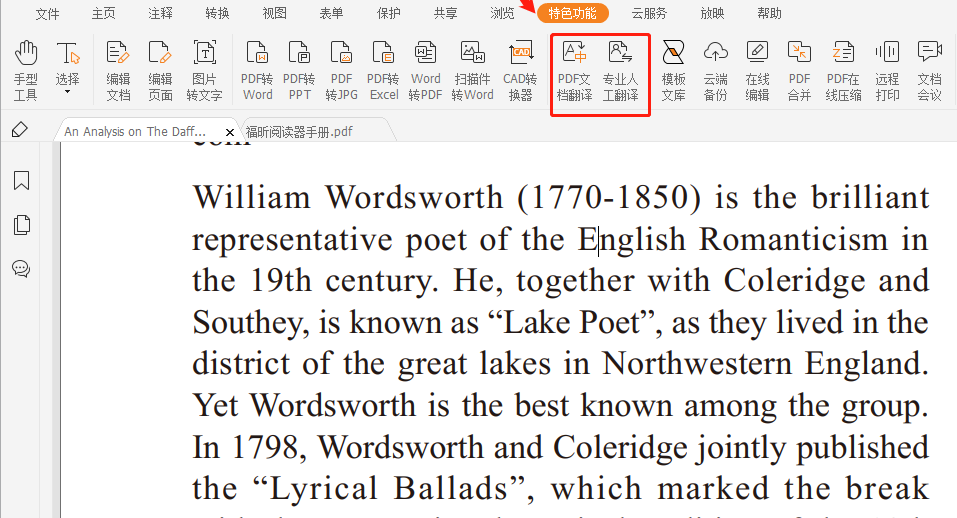Switch to the 转换 ribbon tab
The height and width of the screenshot is (518, 957).
217,14
